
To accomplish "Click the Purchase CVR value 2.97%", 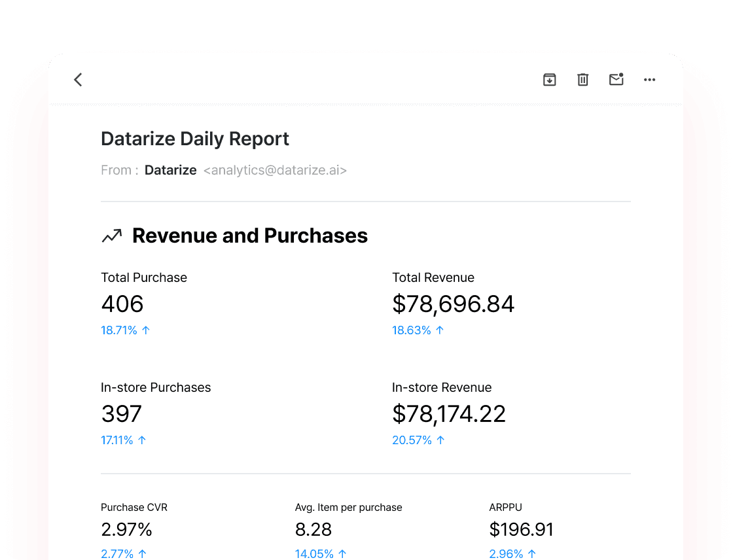I will pyautogui.click(x=126, y=530).
